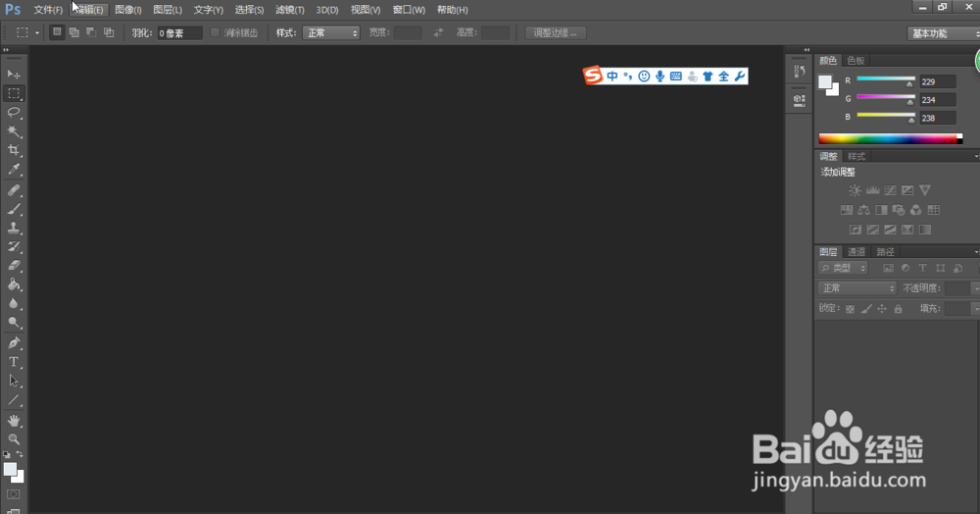Choose New Selection mode
The width and height of the screenshot is (980, 514).
point(57,32)
